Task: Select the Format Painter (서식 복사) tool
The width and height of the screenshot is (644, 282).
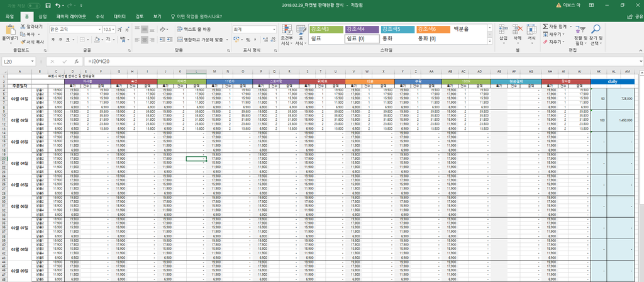Action: [23, 42]
